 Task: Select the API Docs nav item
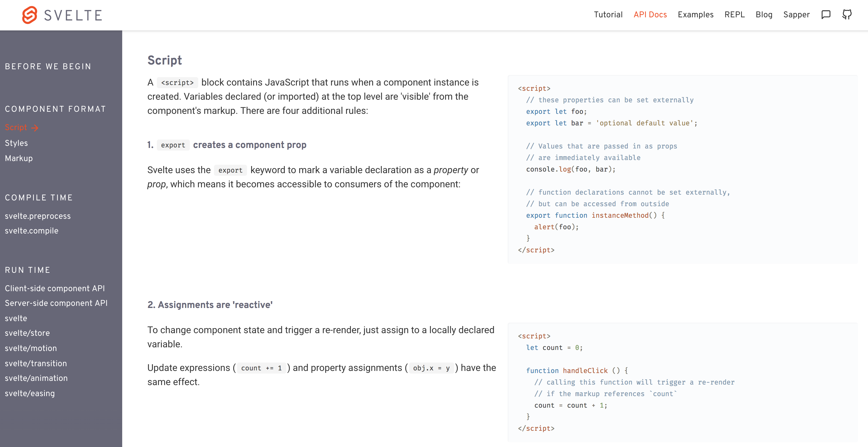(x=650, y=14)
